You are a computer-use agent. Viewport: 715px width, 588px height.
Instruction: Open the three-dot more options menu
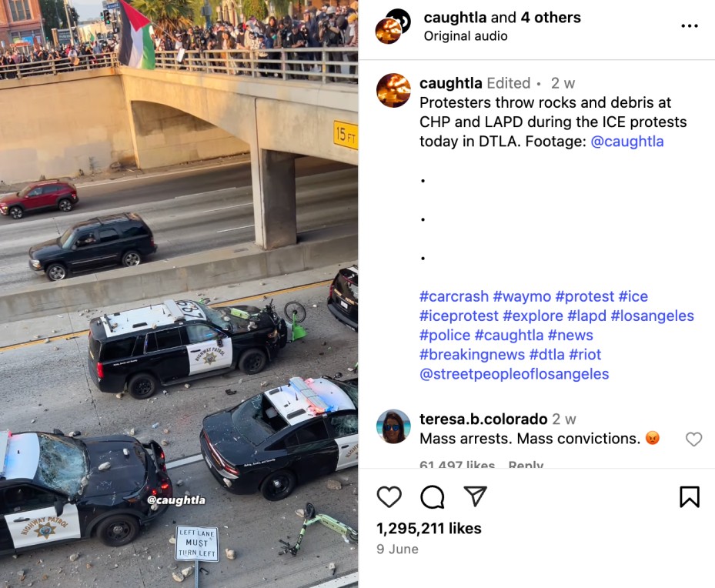(690, 26)
